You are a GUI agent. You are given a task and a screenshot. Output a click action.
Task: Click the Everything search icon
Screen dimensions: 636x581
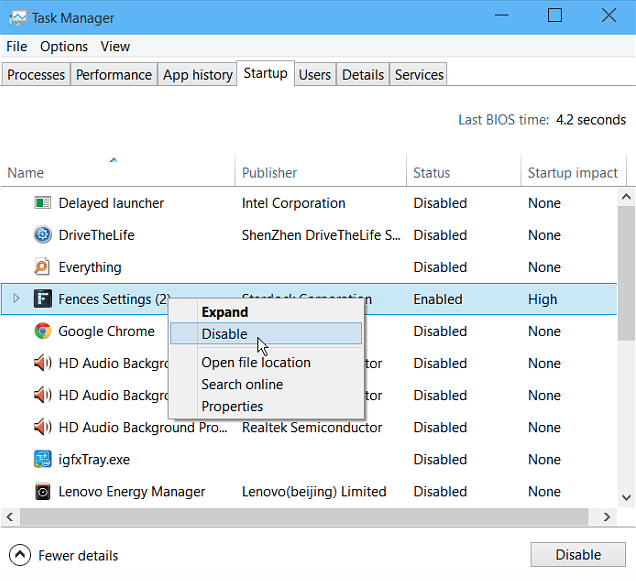42,267
